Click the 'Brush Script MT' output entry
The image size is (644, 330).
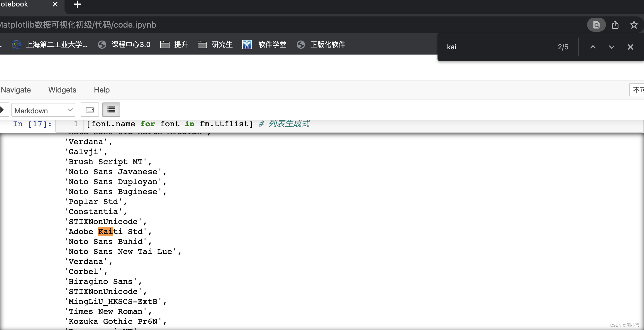coord(108,162)
